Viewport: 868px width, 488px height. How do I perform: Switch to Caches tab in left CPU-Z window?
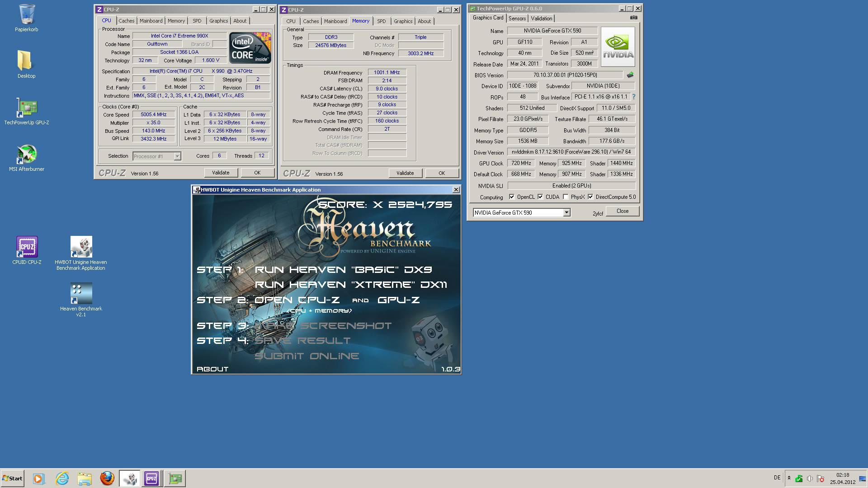[x=127, y=21]
